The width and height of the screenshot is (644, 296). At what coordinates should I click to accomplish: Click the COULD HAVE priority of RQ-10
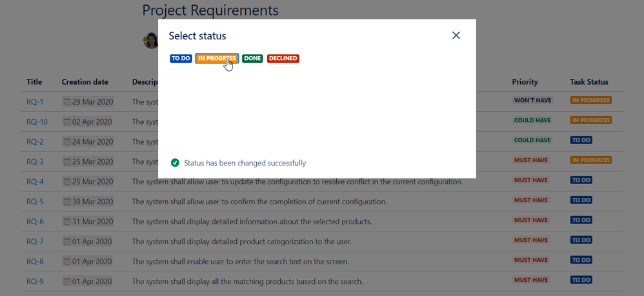pos(532,120)
